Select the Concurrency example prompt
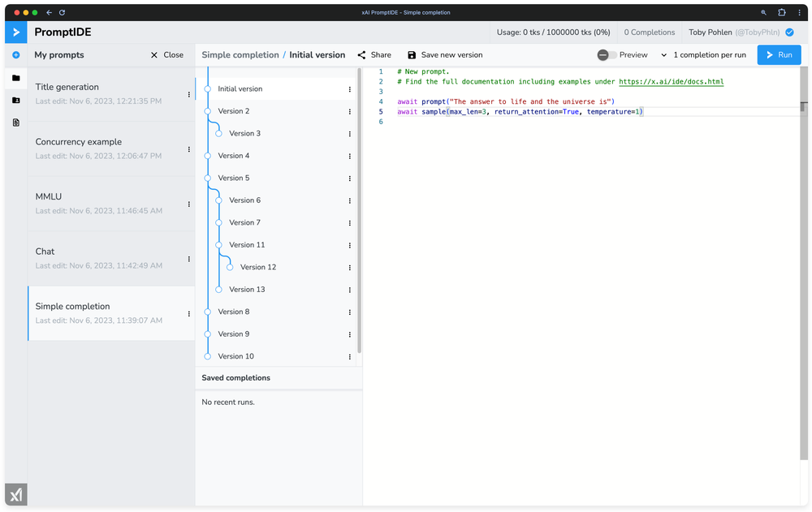The height and width of the screenshot is (512, 812). pyautogui.click(x=79, y=142)
